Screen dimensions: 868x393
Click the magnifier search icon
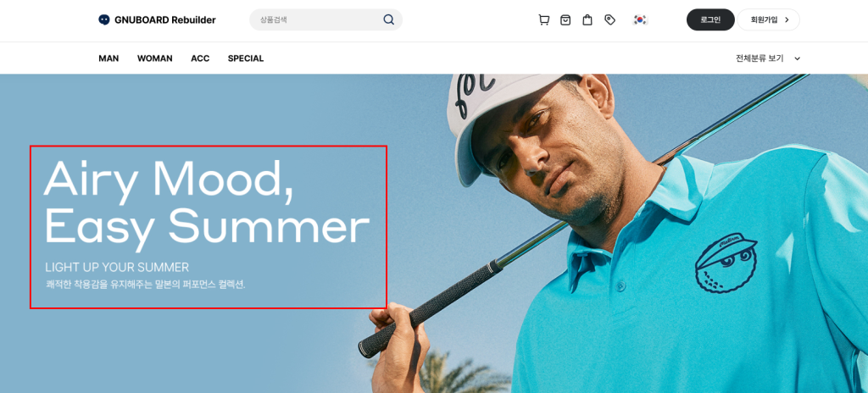pos(388,20)
